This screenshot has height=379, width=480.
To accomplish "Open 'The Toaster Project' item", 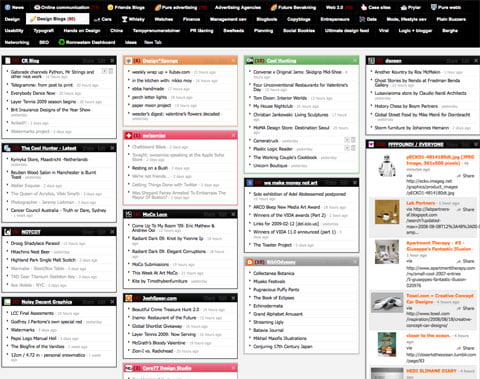I will pos(272,245).
